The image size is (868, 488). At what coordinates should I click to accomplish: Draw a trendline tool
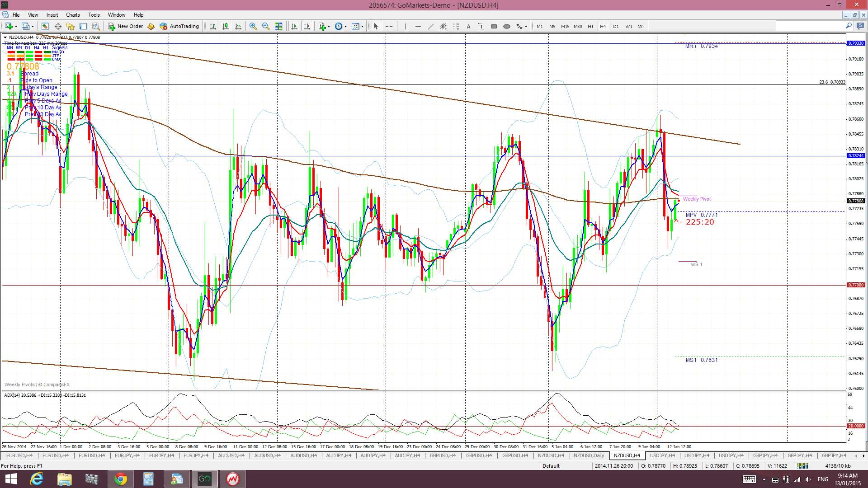click(430, 26)
